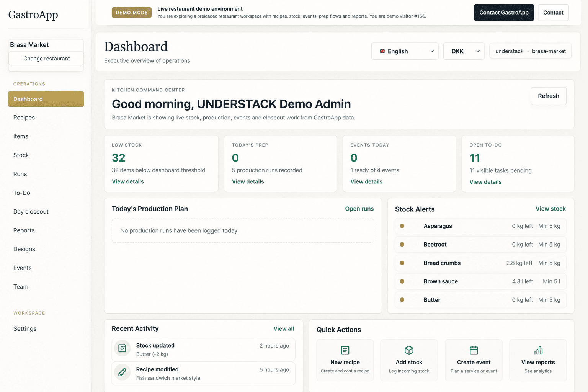Click the Butter alert status dot
Screen dimensions: 588x392
coord(402,300)
